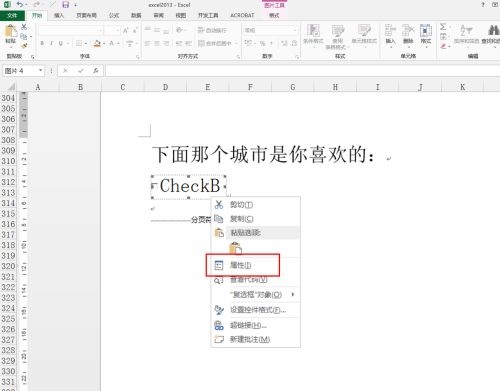Open 套用表格格式 table format gallery
The image size is (500, 391).
coord(337,37)
